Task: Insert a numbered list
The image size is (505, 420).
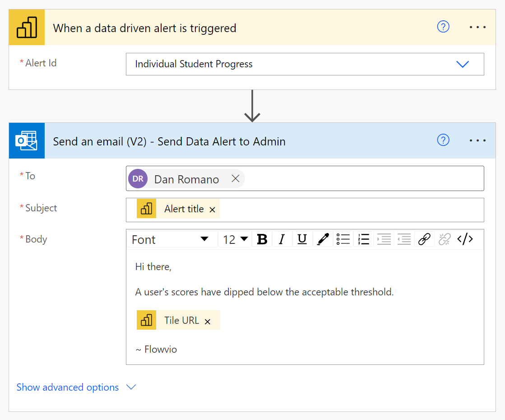Action: 363,239
